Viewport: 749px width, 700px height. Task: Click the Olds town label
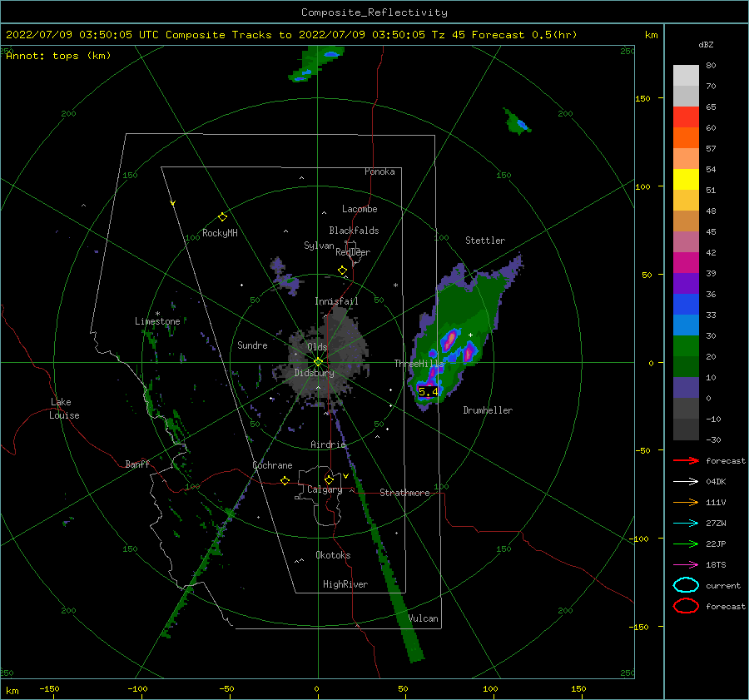(317, 347)
